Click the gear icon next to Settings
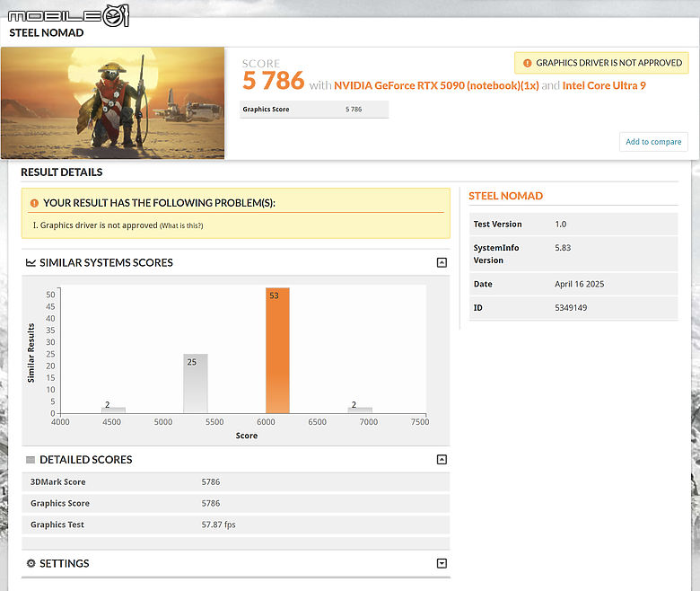 click(x=31, y=563)
